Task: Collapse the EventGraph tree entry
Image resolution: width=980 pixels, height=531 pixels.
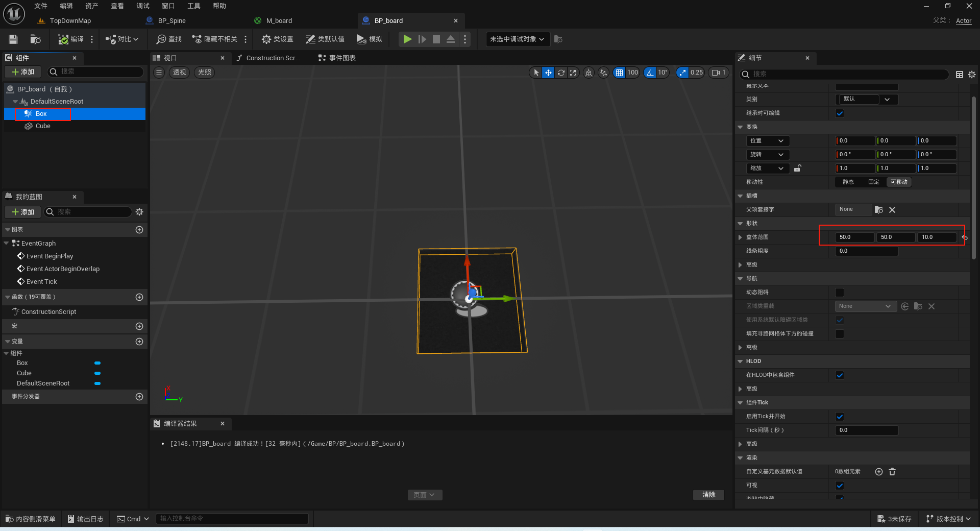Action: point(6,244)
